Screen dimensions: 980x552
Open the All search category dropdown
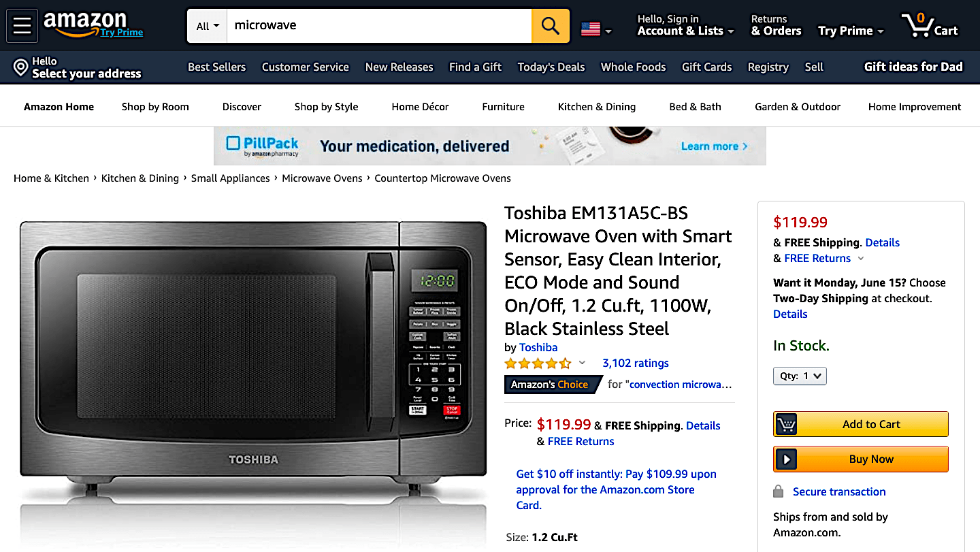(208, 26)
